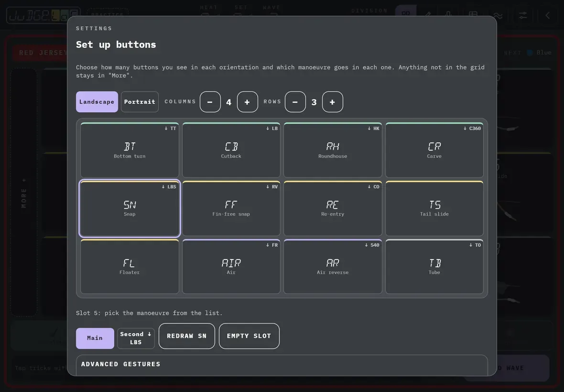The height and width of the screenshot is (392, 564).
Task: Select the BT Bottom turn slot
Action: (x=130, y=150)
